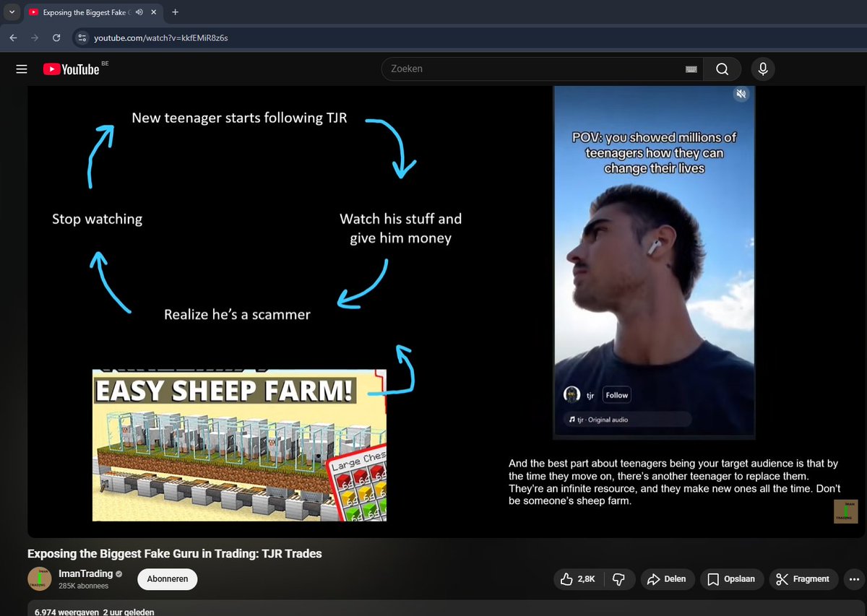
Task: Save video with Opslaan button
Action: coord(731,579)
